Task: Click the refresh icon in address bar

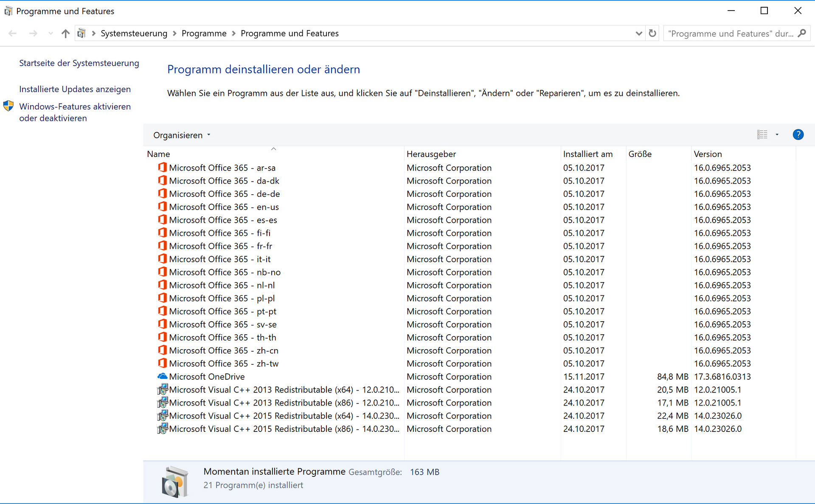Action: (652, 33)
